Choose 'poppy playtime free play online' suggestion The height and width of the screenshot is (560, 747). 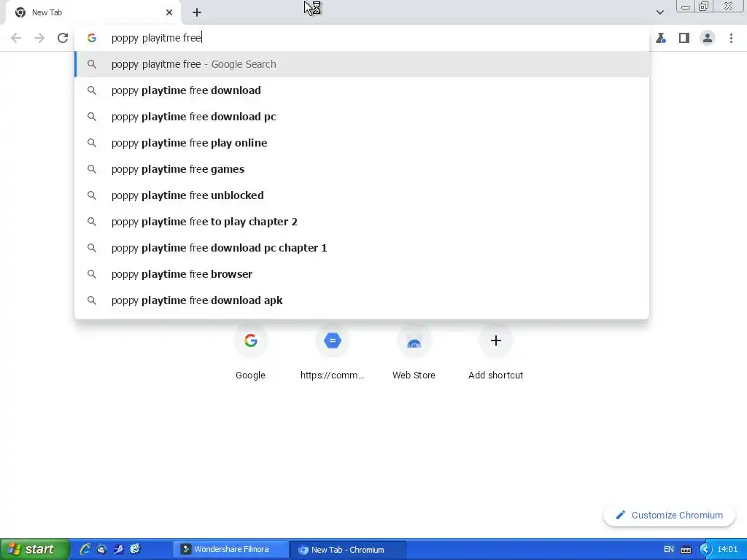click(x=362, y=143)
